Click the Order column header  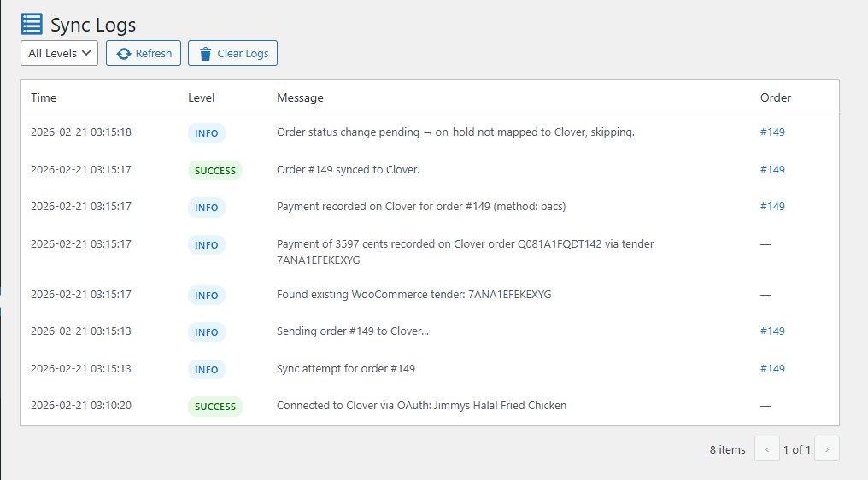click(x=776, y=97)
